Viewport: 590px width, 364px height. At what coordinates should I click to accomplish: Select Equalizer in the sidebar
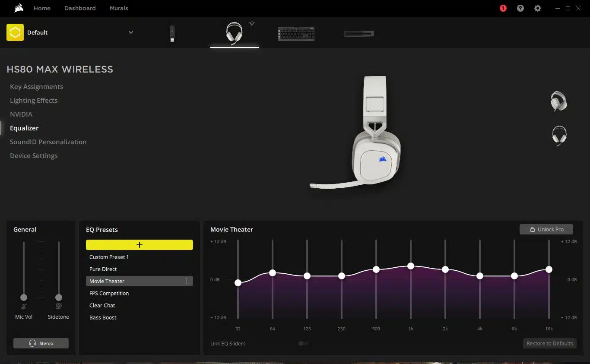[24, 128]
